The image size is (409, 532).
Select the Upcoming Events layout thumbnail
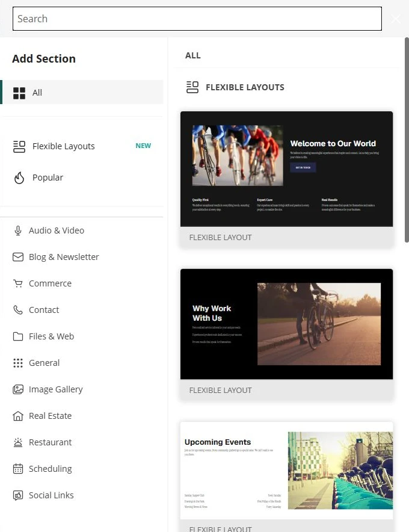(x=286, y=471)
